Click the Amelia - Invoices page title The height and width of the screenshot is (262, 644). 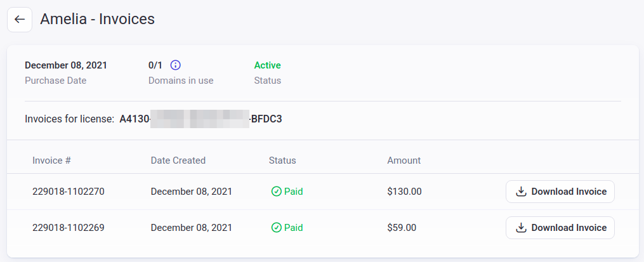(x=97, y=19)
